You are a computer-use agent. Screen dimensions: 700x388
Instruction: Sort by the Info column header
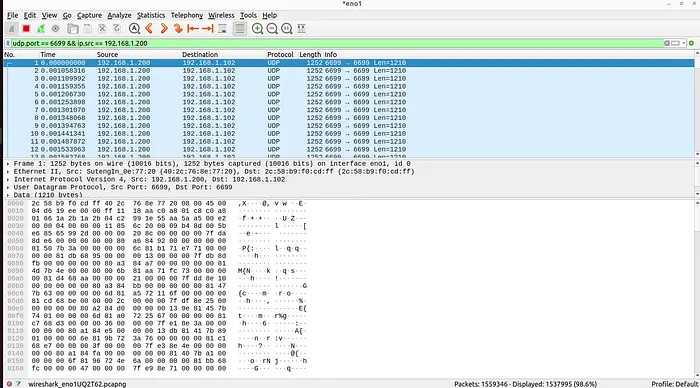[330, 54]
